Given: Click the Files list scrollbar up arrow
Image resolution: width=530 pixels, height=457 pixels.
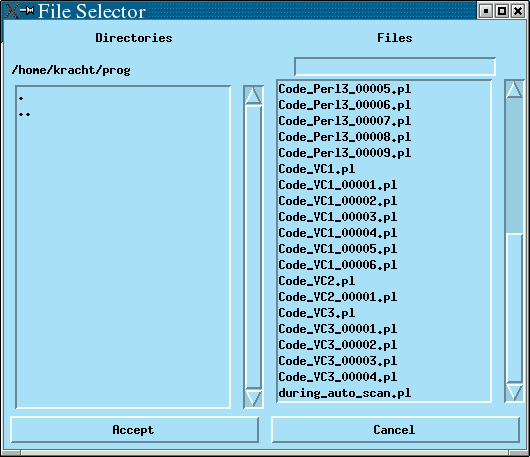Looking at the screenshot, I should 514,90.
